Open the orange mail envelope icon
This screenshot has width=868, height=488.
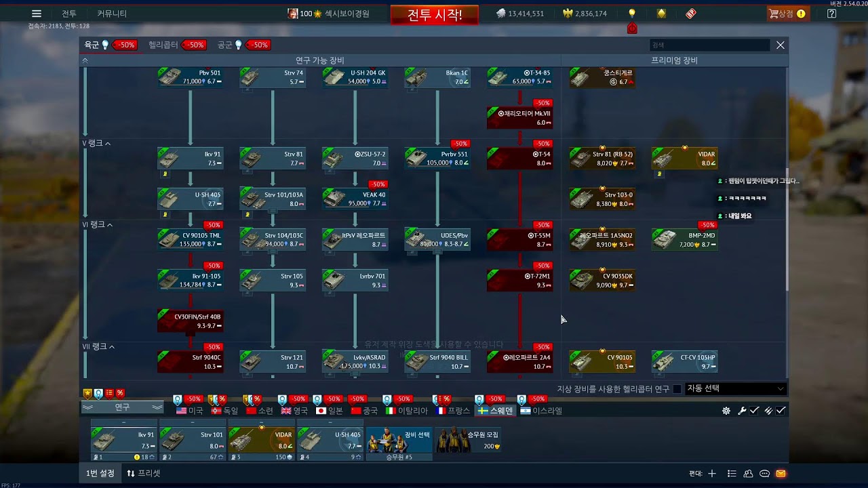pyautogui.click(x=781, y=474)
